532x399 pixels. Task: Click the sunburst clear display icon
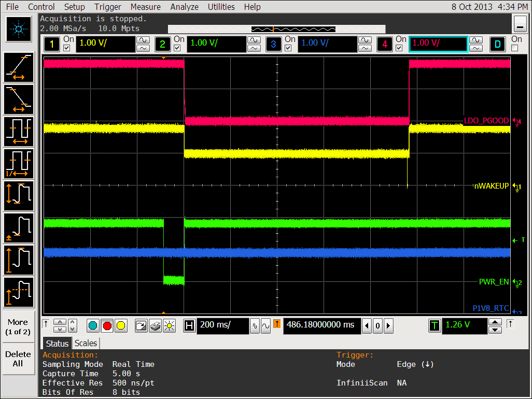click(x=170, y=326)
